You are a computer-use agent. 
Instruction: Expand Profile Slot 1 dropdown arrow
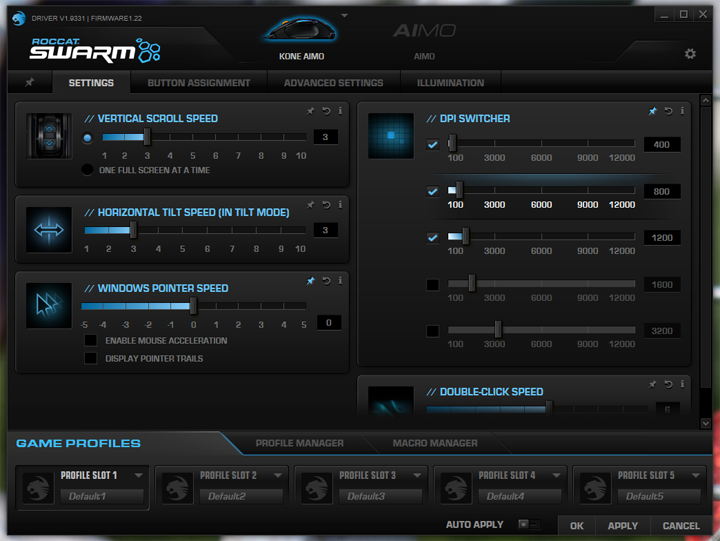138,476
